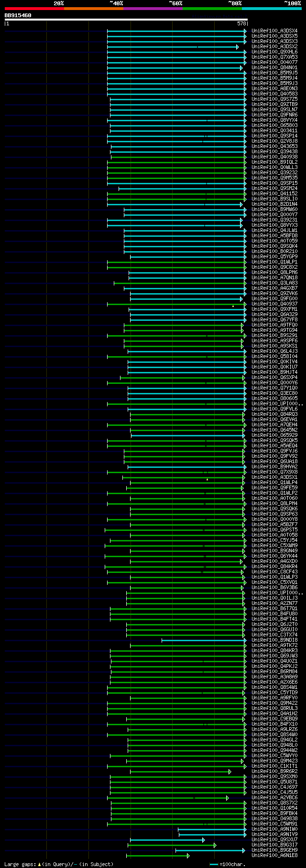Select the UniRef100_Q9M535 label
This screenshot has width=306, height=868.
(x=274, y=178)
